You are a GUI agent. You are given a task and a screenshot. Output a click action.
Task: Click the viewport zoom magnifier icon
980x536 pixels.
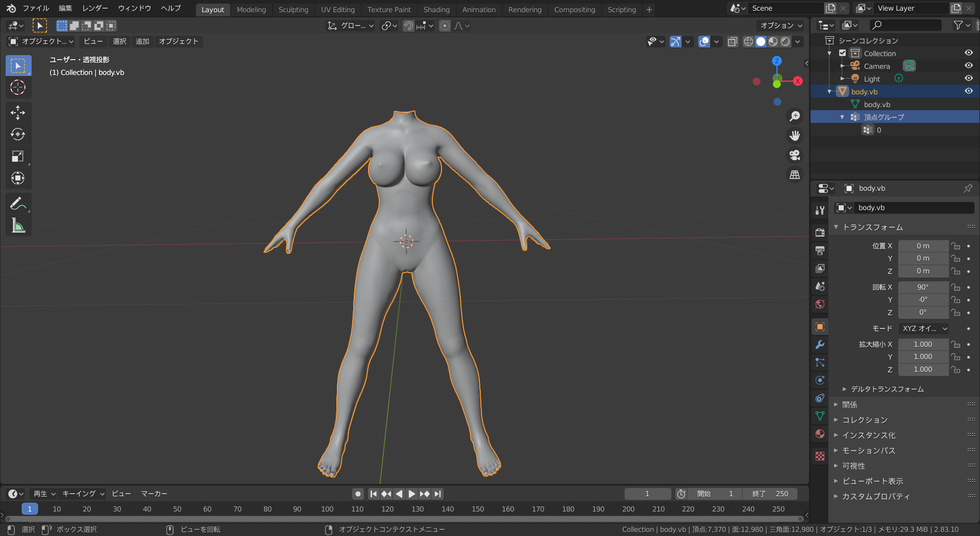795,116
